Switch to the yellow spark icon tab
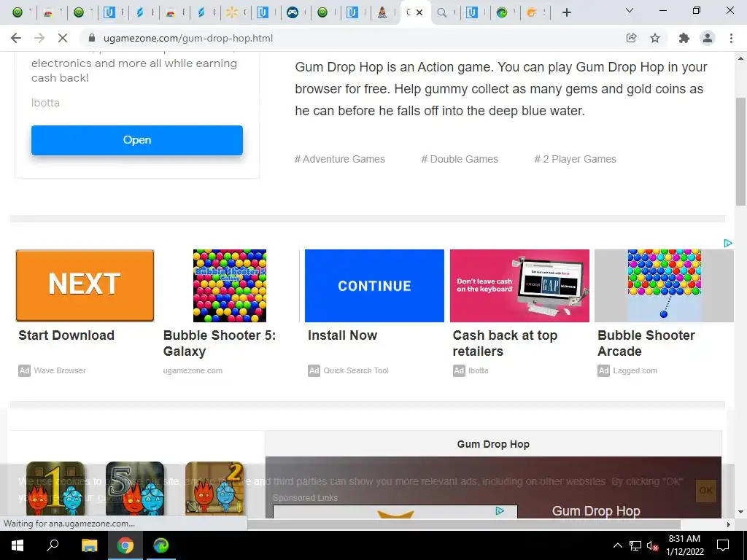747x560 pixels. click(231, 12)
